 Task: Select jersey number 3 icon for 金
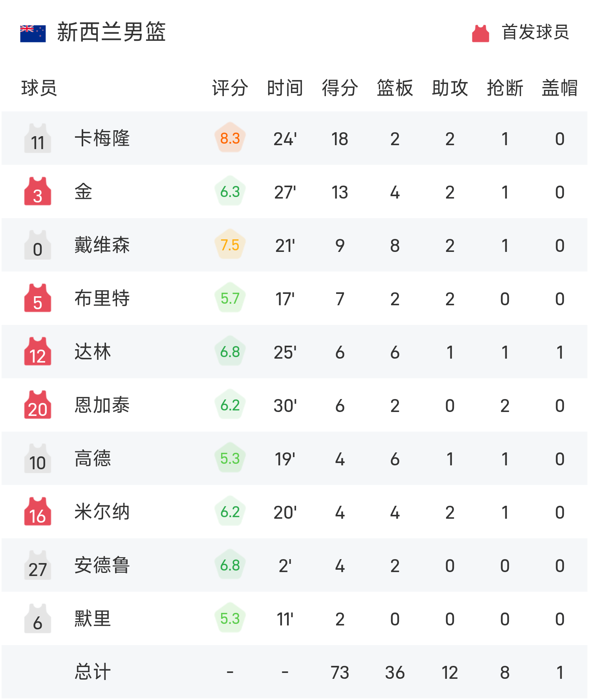[37, 191]
